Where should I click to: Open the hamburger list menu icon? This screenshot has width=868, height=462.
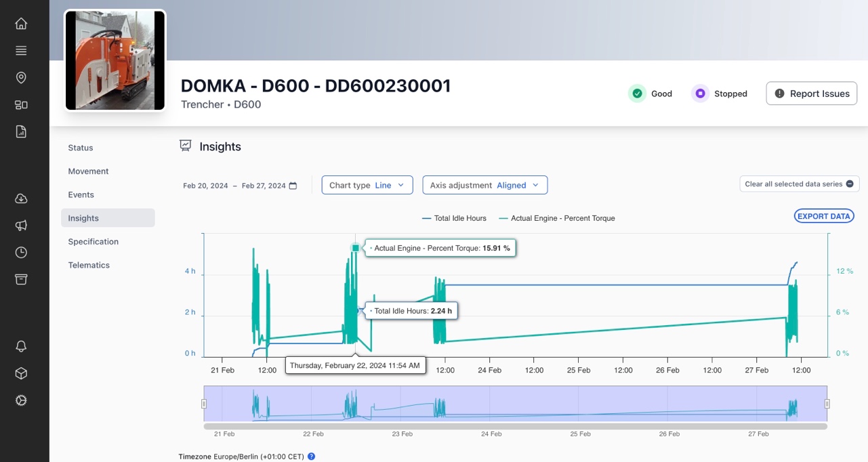(21, 51)
